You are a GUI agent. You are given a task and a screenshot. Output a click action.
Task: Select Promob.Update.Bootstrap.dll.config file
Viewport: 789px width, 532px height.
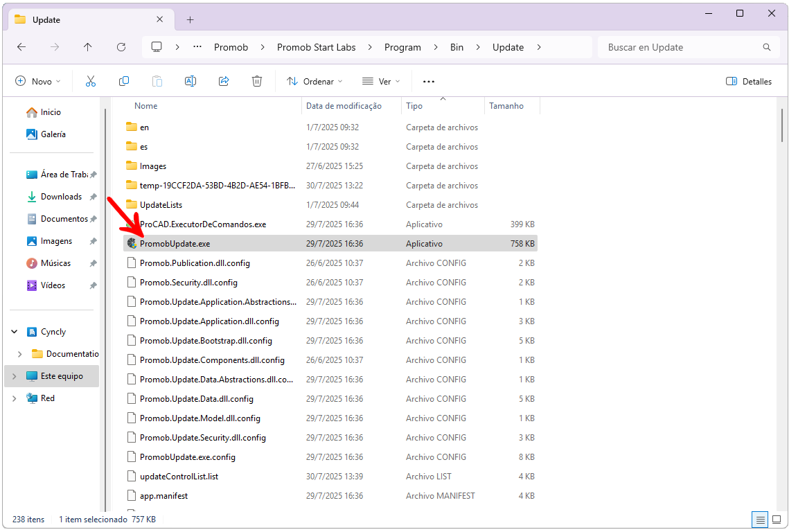tap(330, 341)
